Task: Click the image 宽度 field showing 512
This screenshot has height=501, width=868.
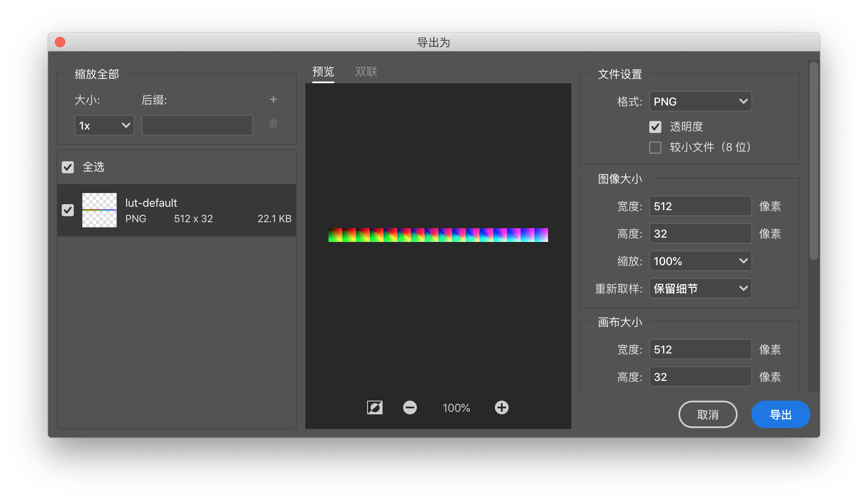Action: tap(700, 206)
